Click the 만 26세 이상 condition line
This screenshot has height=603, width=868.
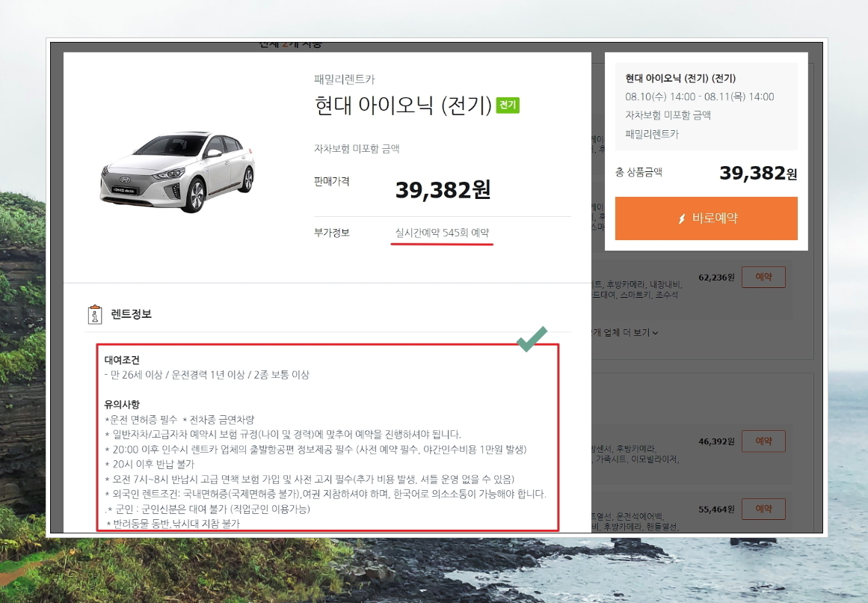click(207, 375)
